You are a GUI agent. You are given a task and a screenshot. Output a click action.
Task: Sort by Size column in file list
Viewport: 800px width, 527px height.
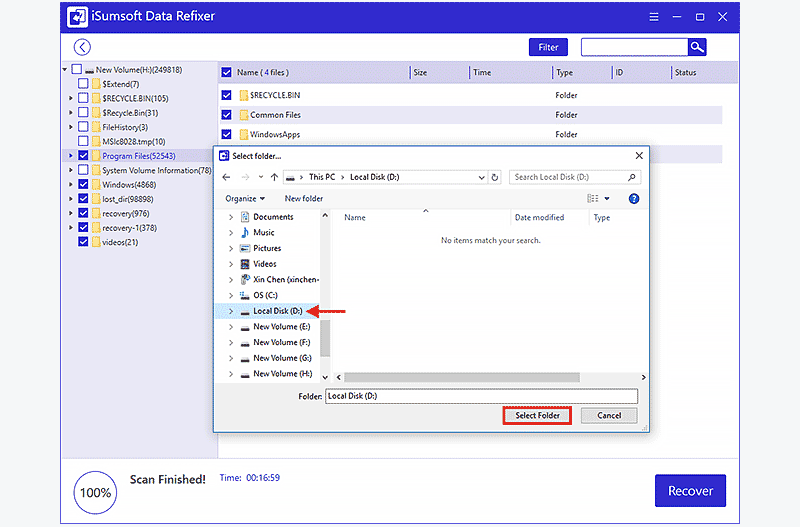click(x=420, y=72)
